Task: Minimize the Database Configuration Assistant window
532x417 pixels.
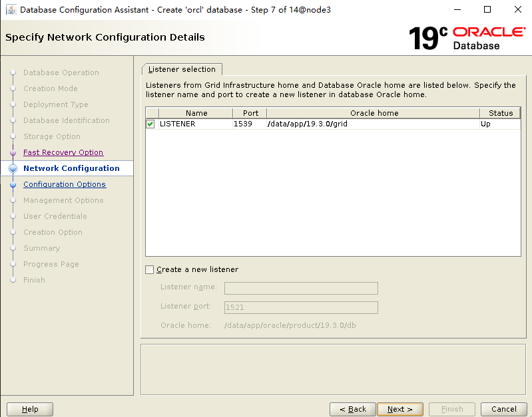Action: (x=457, y=9)
